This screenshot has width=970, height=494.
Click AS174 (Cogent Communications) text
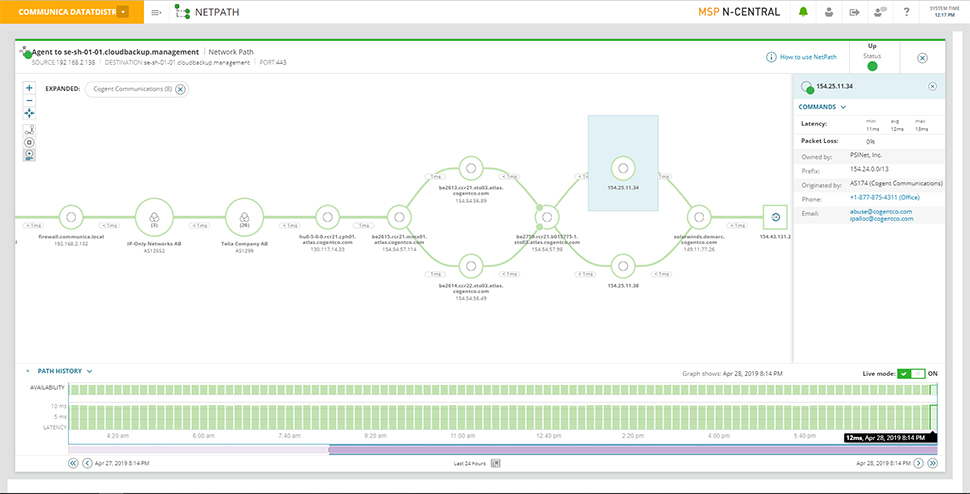tap(896, 184)
